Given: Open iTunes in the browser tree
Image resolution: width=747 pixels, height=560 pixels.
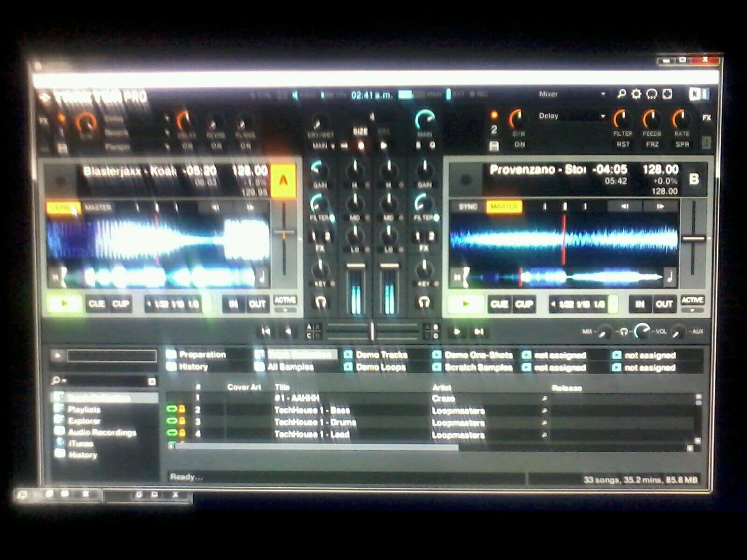Looking at the screenshot, I should tap(81, 443).
